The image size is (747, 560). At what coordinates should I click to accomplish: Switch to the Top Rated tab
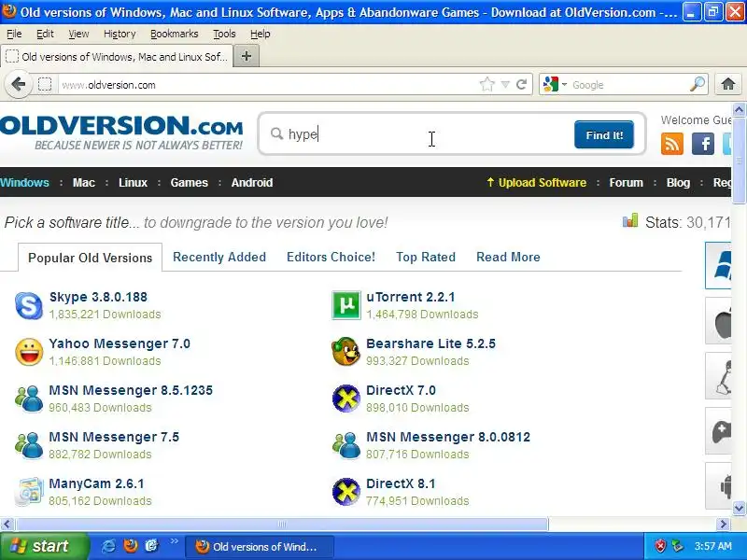(426, 258)
